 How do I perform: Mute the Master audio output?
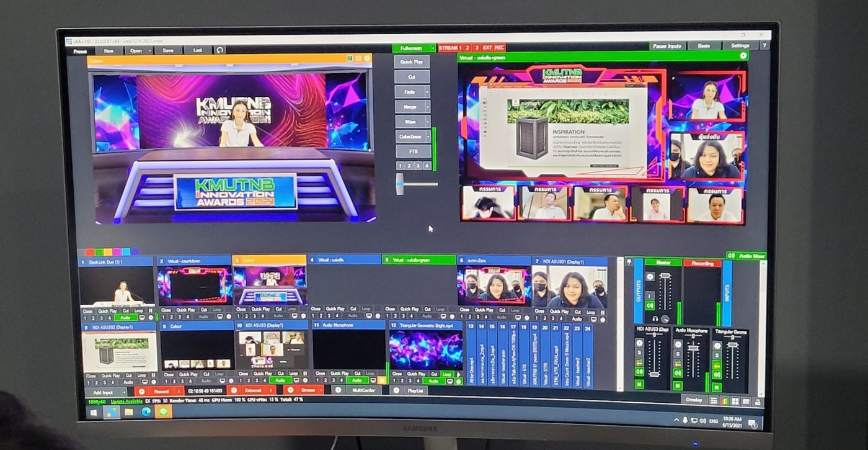649,305
